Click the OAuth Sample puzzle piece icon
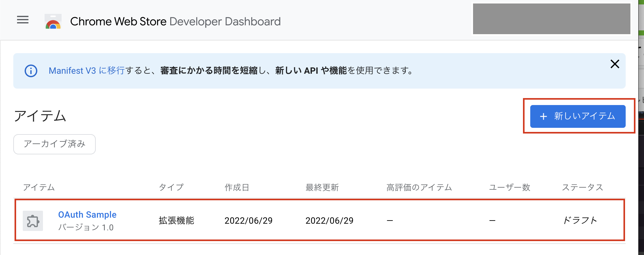The image size is (644, 255). coord(33,221)
